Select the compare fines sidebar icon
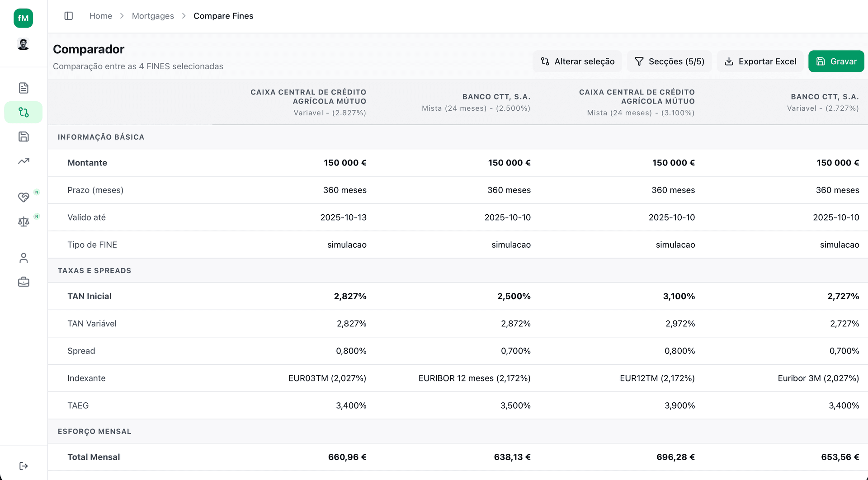 coord(24,112)
